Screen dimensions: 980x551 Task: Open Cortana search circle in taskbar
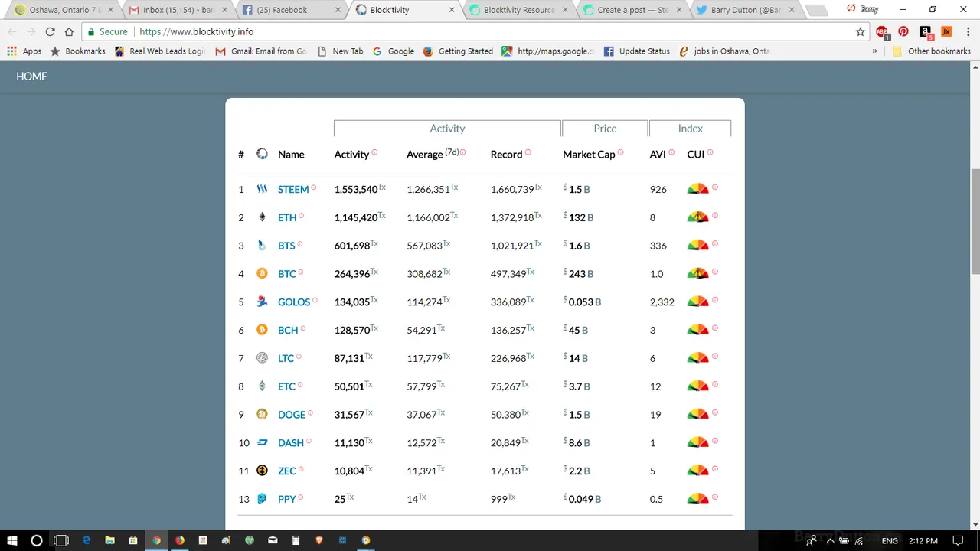(x=36, y=540)
